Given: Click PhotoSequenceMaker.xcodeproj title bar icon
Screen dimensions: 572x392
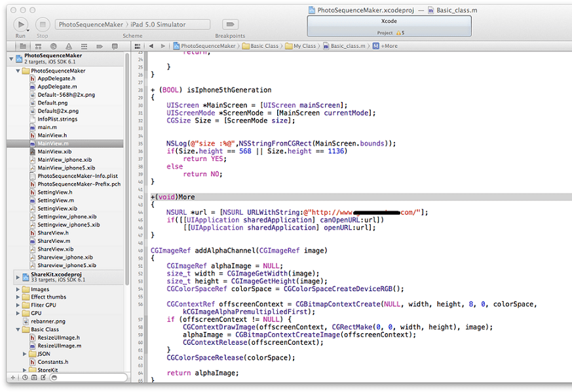Looking at the screenshot, I should (x=312, y=10).
